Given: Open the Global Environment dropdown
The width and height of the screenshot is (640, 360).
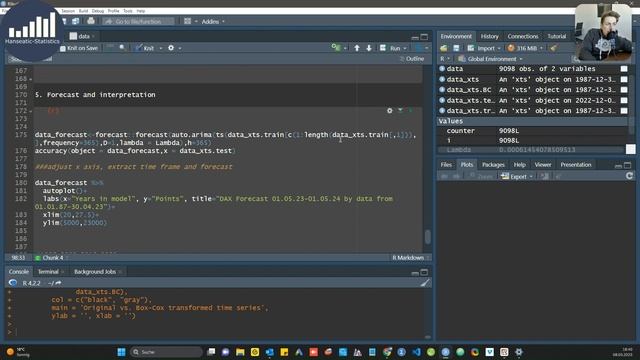Looking at the screenshot, I should [x=490, y=59].
